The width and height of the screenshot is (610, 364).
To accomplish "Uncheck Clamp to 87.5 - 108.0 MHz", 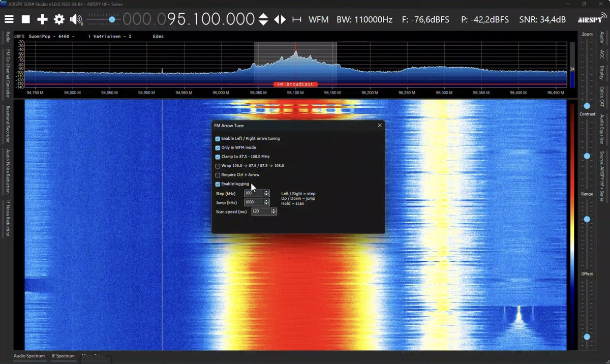I will (x=218, y=157).
